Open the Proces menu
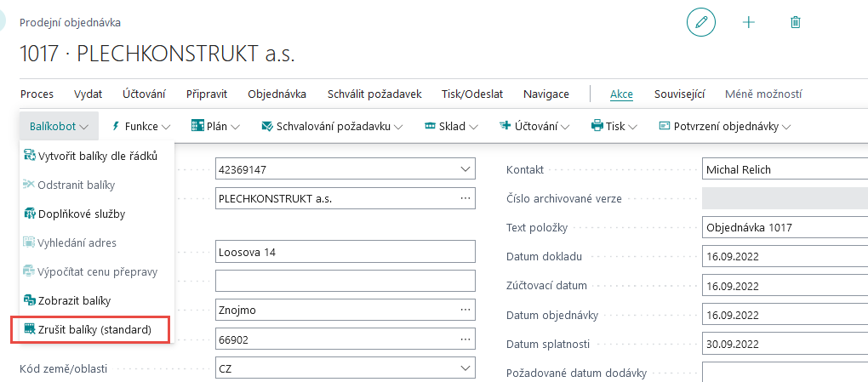 pos(37,94)
